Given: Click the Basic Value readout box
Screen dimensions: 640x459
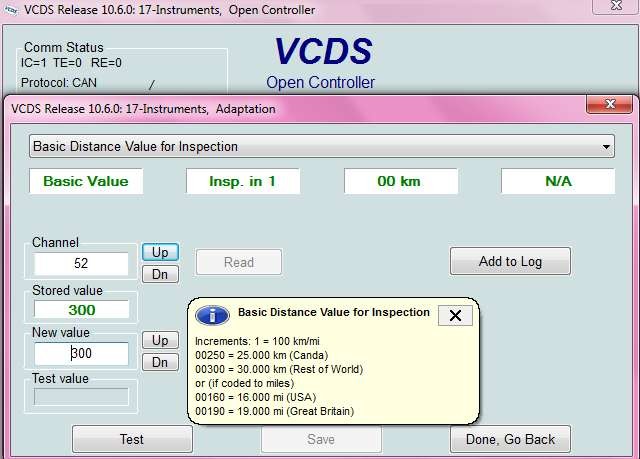Looking at the screenshot, I should [x=86, y=181].
